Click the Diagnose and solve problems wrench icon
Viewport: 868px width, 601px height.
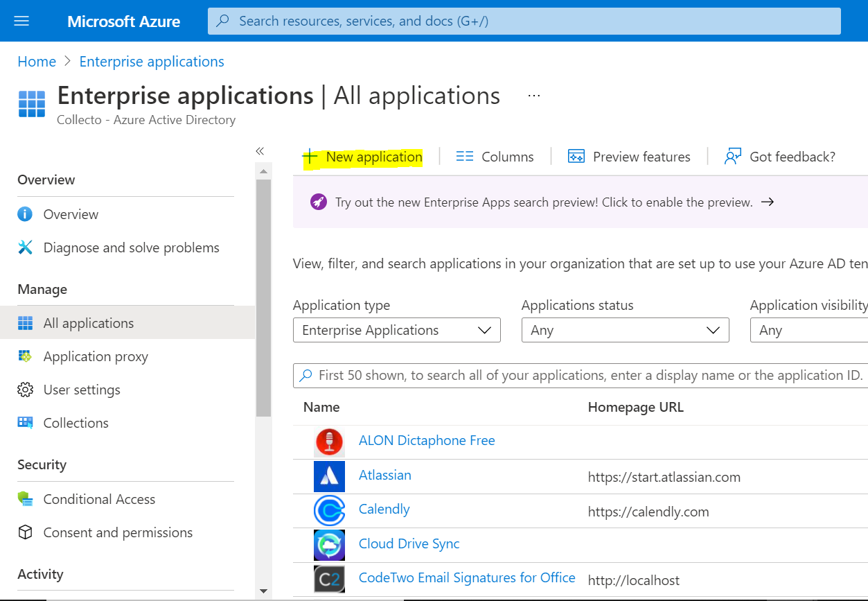(x=25, y=247)
